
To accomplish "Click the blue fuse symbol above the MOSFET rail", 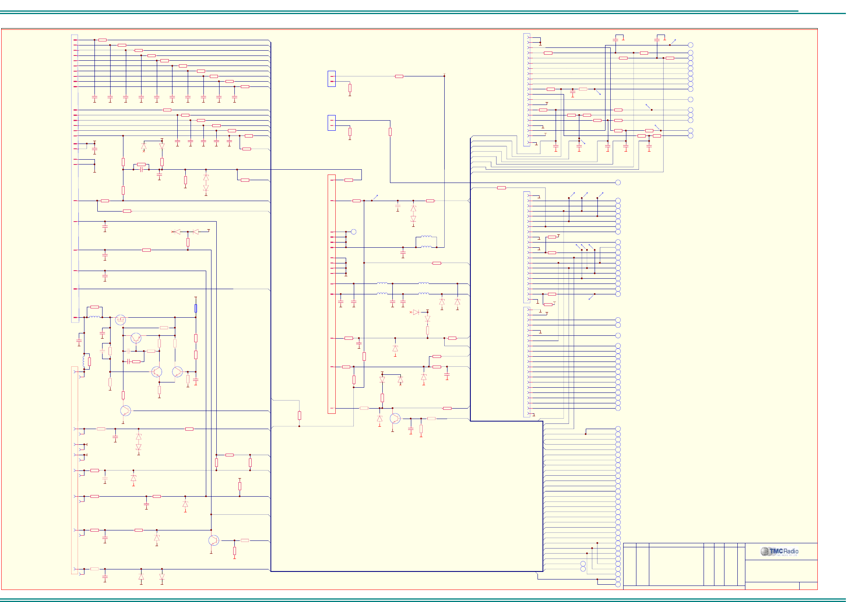I will 196,308.
